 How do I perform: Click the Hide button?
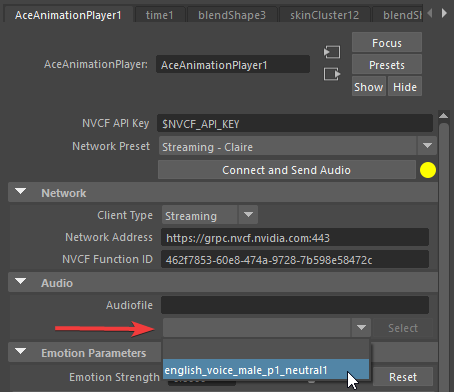click(x=405, y=87)
